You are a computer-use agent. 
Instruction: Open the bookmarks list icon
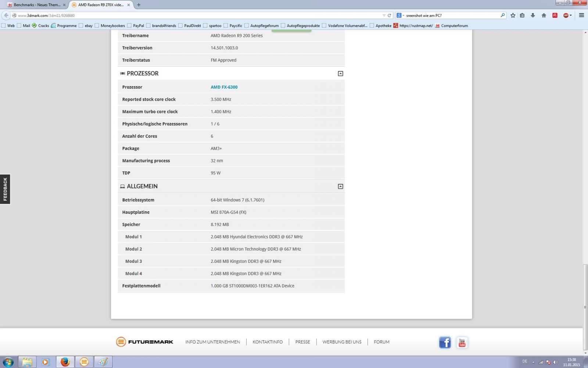pyautogui.click(x=522, y=15)
